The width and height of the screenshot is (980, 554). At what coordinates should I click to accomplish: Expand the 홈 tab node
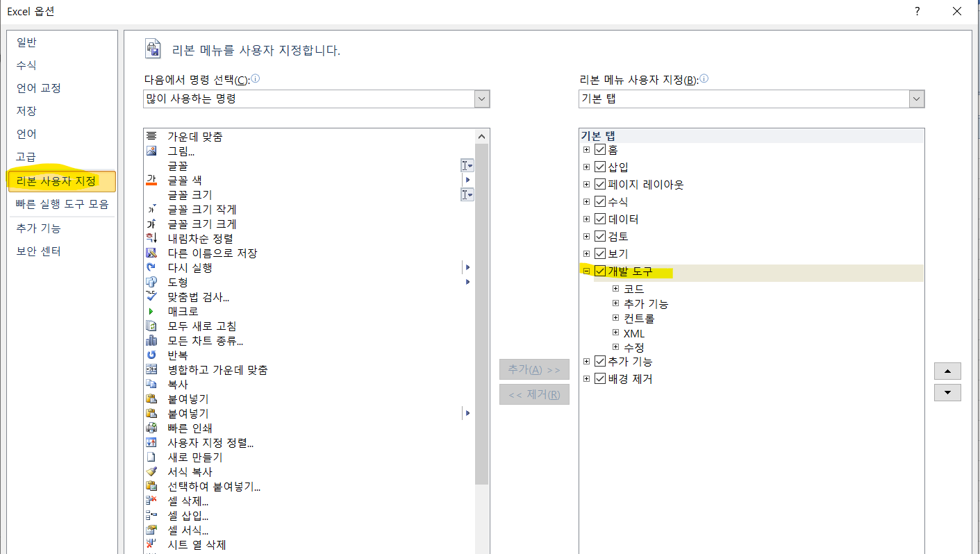(587, 149)
